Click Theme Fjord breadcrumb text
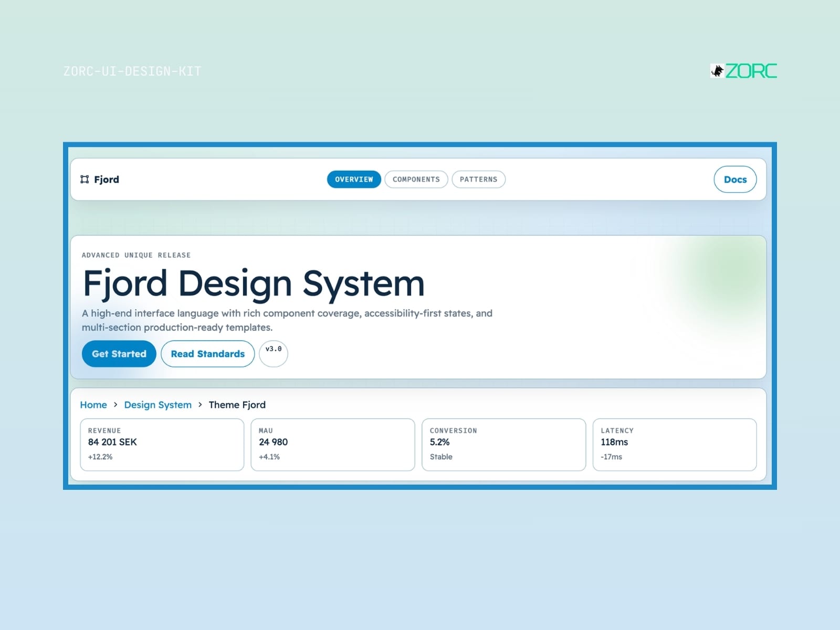This screenshot has width=840, height=630. (x=237, y=405)
